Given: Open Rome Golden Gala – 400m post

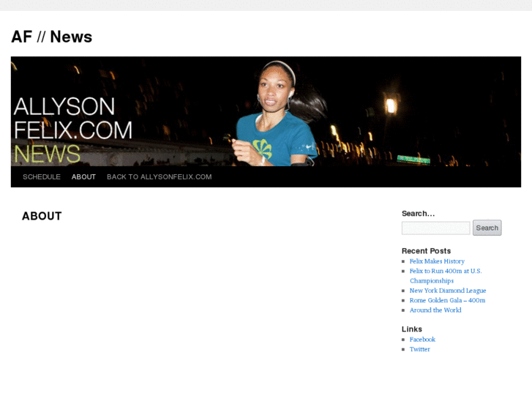Looking at the screenshot, I should point(447,300).
